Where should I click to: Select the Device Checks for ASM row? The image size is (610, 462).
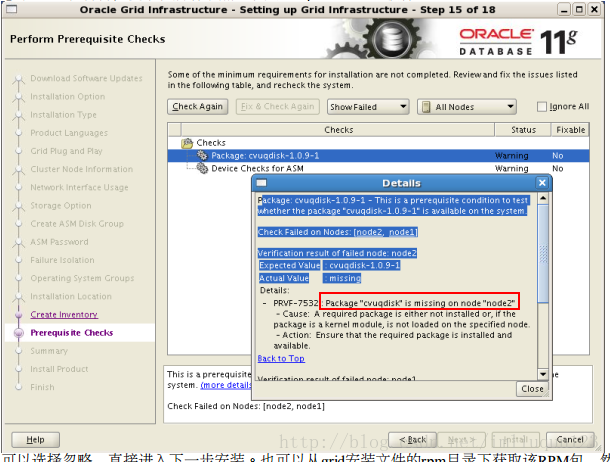click(378, 168)
